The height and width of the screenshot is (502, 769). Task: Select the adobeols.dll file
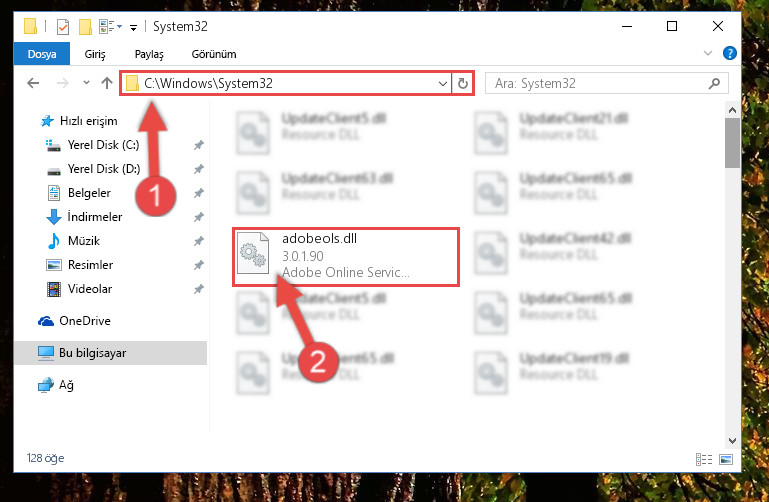tap(346, 257)
